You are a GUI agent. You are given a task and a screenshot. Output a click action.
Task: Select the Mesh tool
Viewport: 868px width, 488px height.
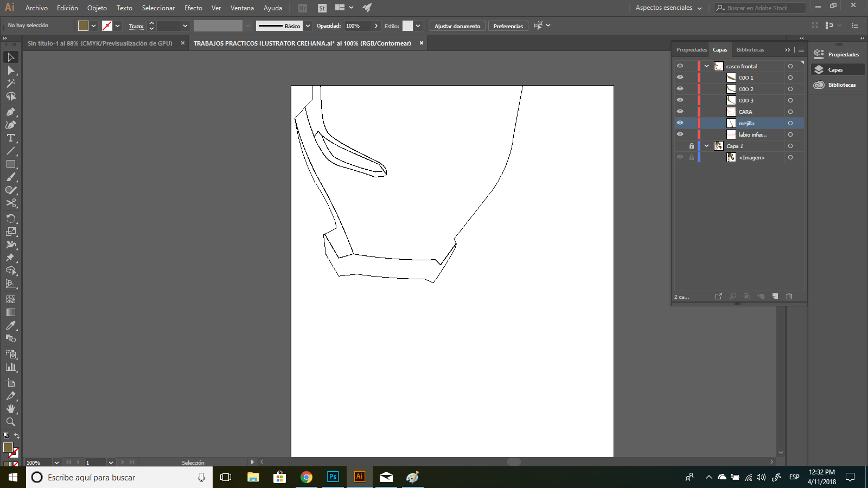pos(10,299)
